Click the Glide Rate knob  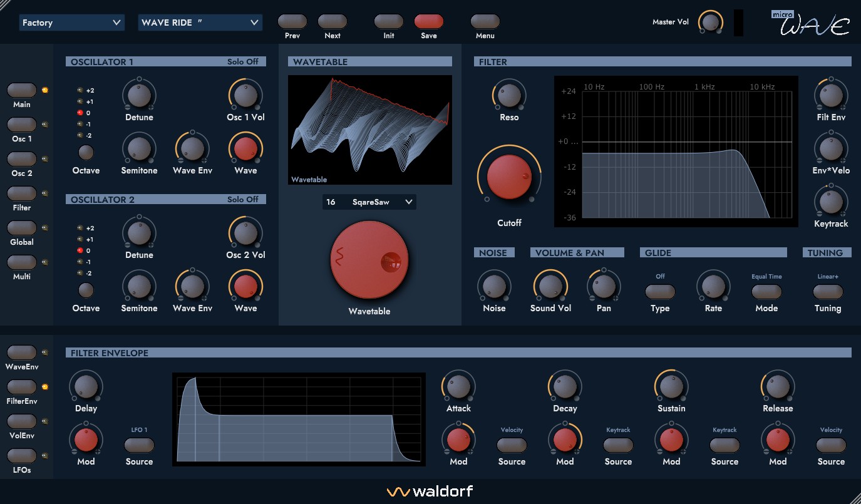point(713,286)
